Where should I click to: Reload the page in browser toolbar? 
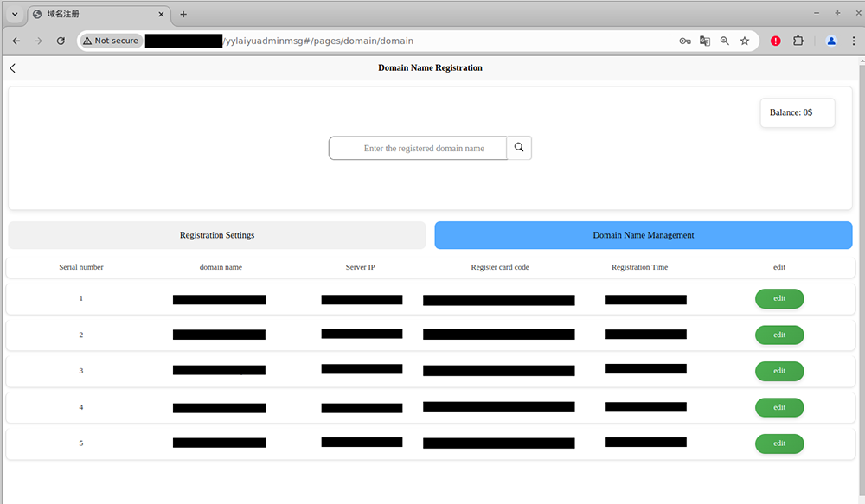coord(61,41)
